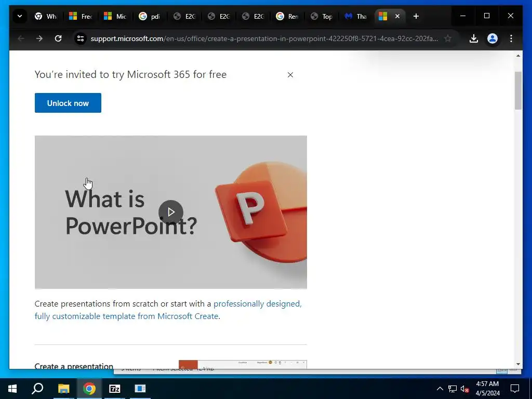The height and width of the screenshot is (399, 532).
Task: Open the Chrome profile avatar
Action: (x=493, y=38)
